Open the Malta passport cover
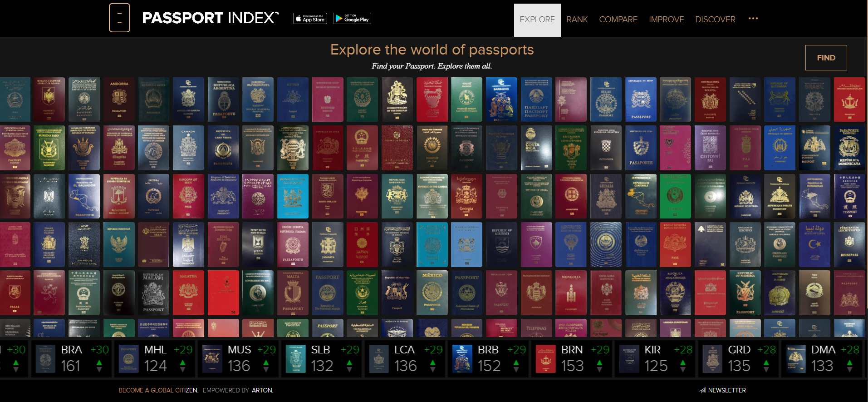 pos(293,293)
